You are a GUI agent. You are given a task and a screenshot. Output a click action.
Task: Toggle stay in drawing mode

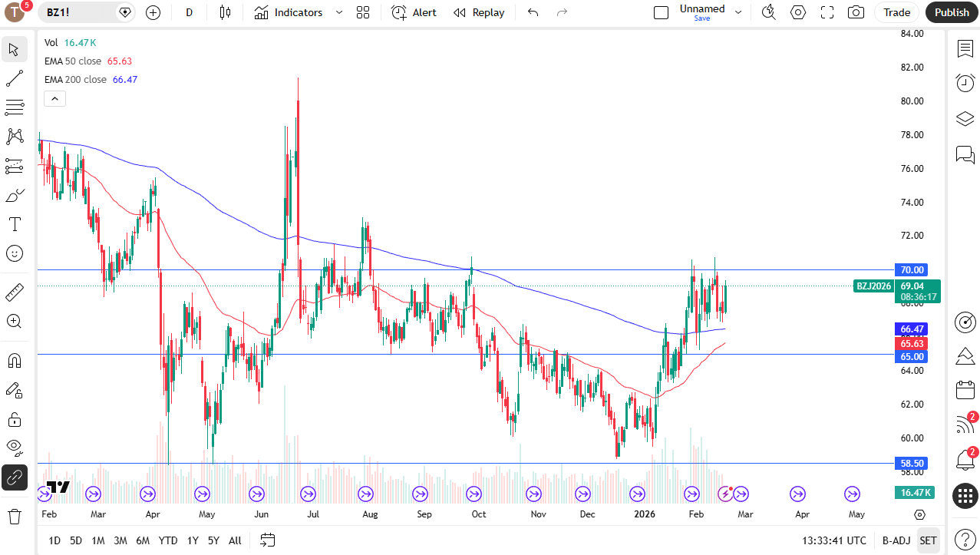coord(14,390)
